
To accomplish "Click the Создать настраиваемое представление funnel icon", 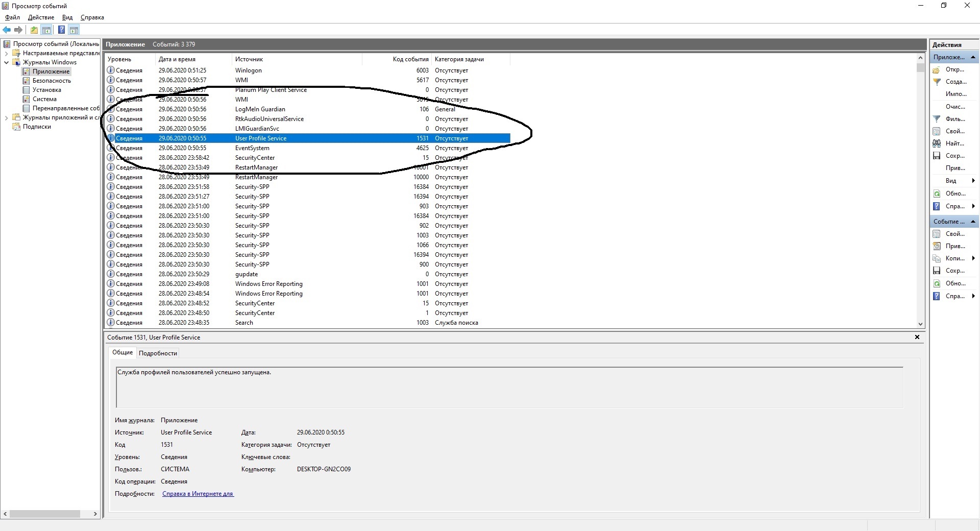I will tap(937, 82).
